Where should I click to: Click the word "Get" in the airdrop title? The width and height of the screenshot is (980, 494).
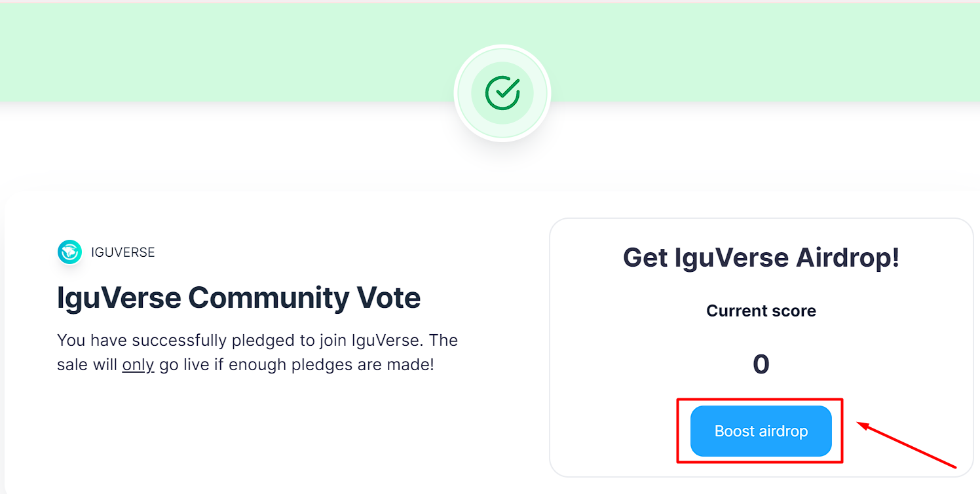(645, 257)
